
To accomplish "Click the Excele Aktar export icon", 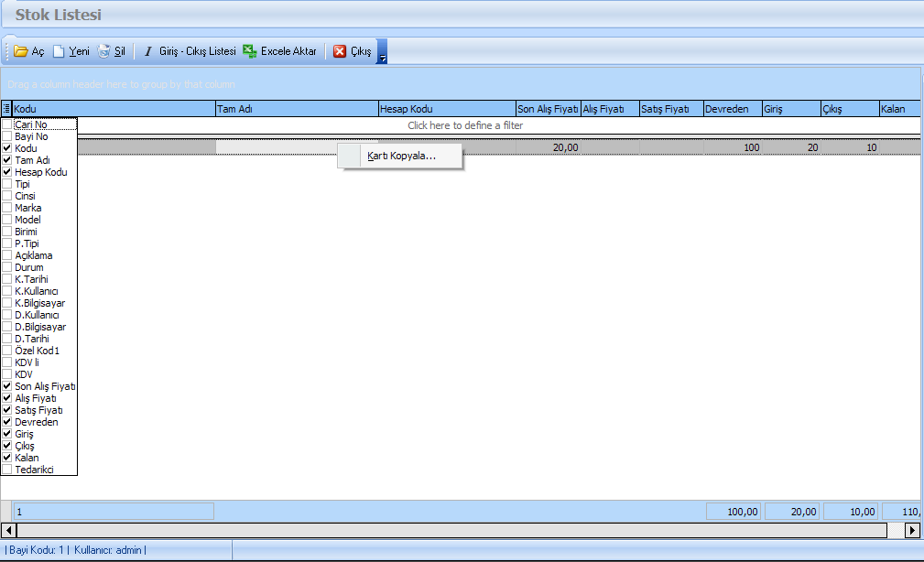I will point(249,52).
